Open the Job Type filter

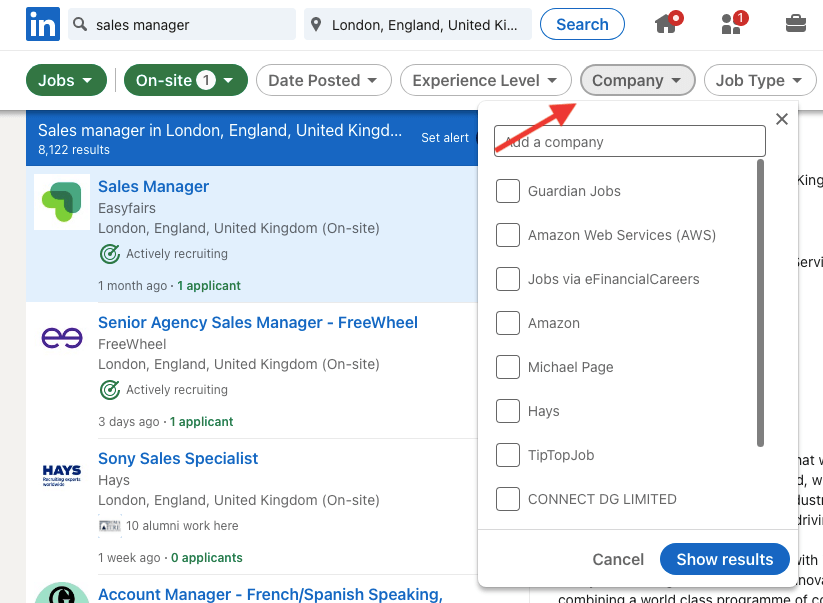pyautogui.click(x=760, y=80)
